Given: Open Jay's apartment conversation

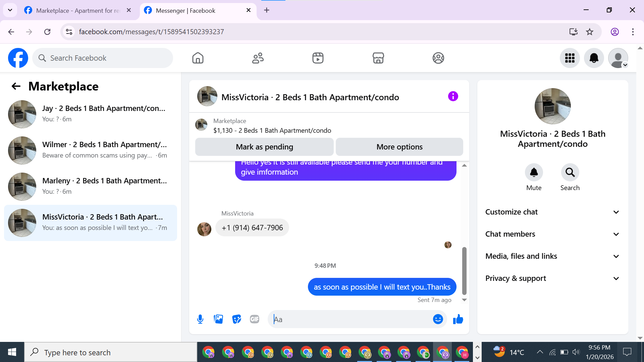Looking at the screenshot, I should [91, 114].
